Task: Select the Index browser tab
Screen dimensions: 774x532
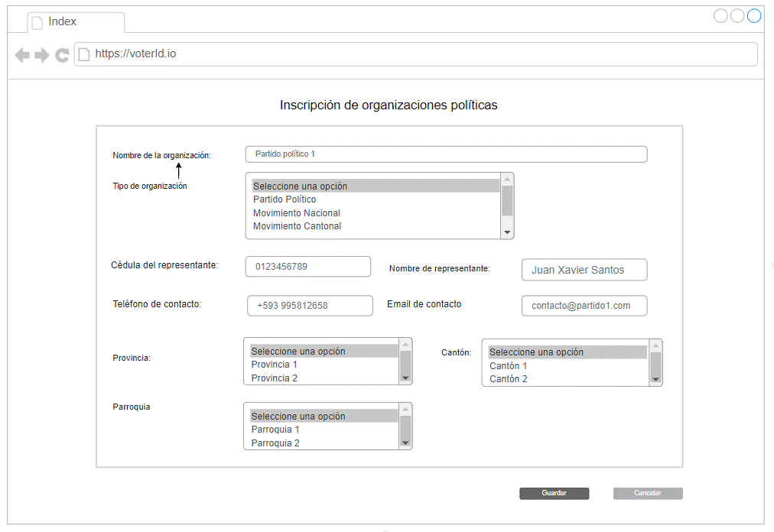Action: [76, 22]
